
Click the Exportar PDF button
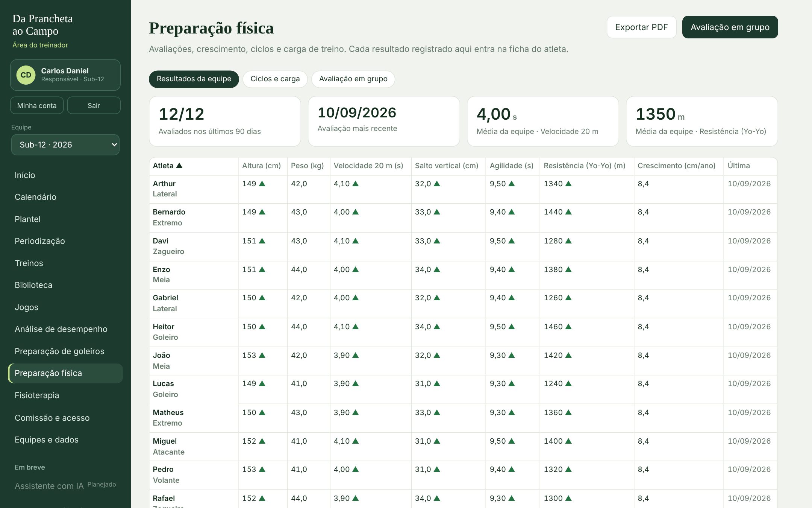641,27
